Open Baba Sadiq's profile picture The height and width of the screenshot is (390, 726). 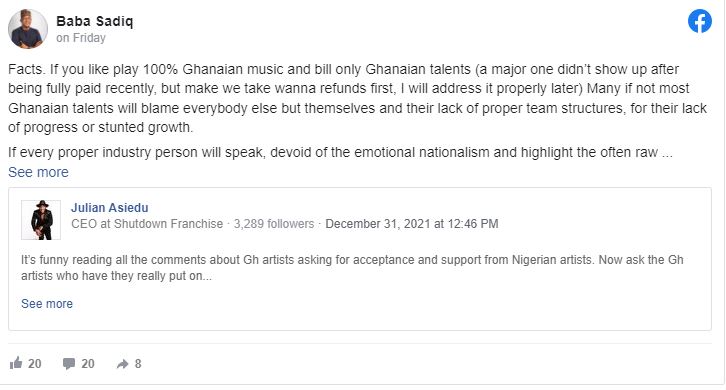pyautogui.click(x=28, y=29)
